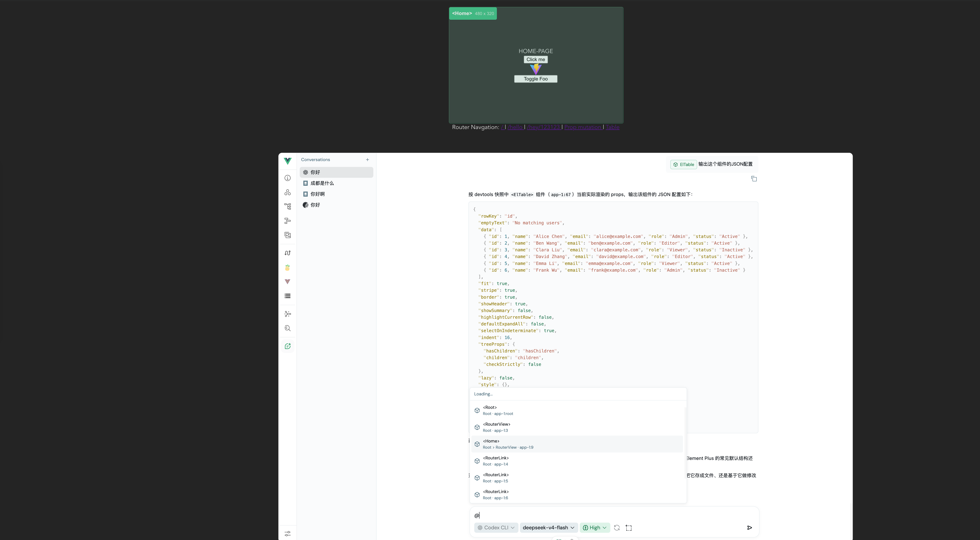
Task: Open the Components hexagons sidebar icon
Action: (x=288, y=192)
